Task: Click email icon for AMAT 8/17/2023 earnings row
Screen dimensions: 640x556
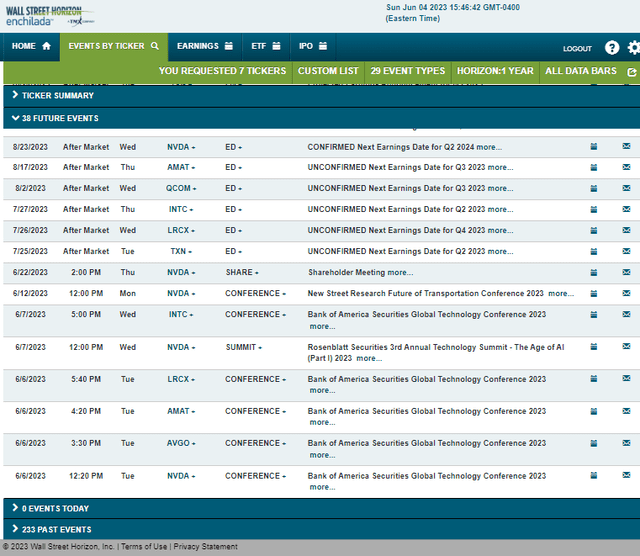Action: pos(626,167)
